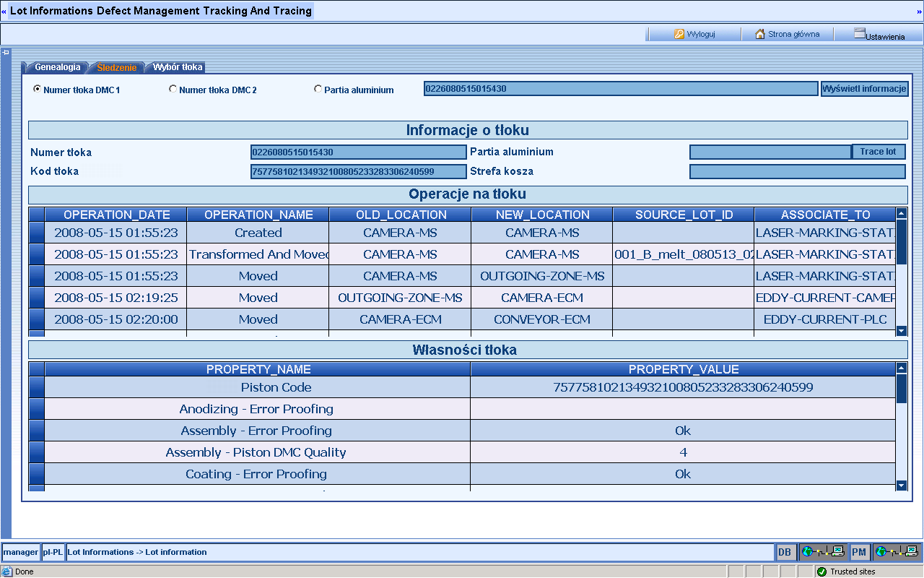Click the Kod tłoka input field
The height and width of the screenshot is (578, 924).
(x=358, y=171)
